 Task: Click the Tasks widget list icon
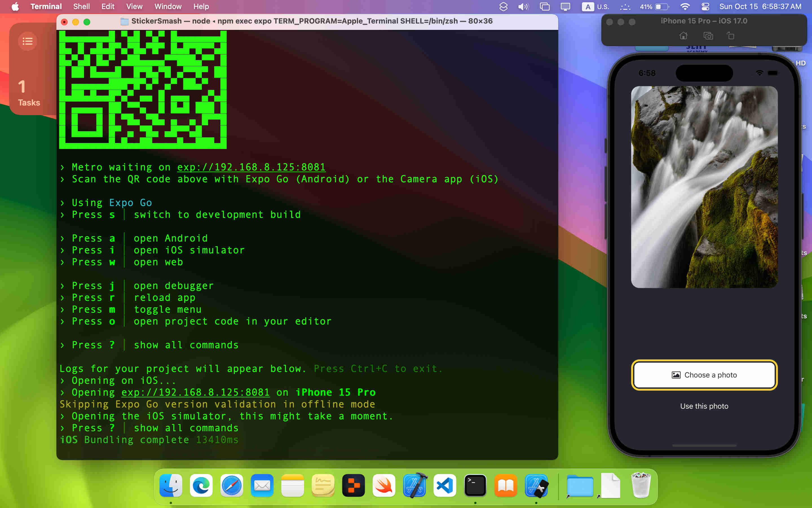click(x=28, y=41)
